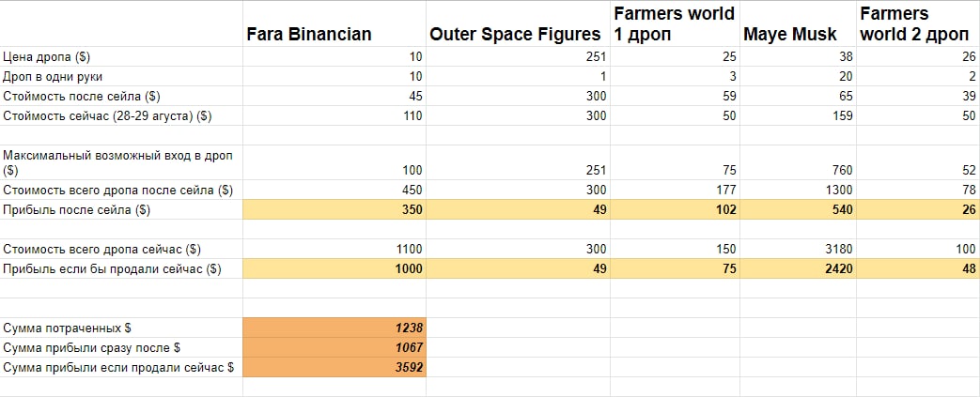Select the cell with value 760
This screenshot has height=397, width=980.
coord(799,171)
